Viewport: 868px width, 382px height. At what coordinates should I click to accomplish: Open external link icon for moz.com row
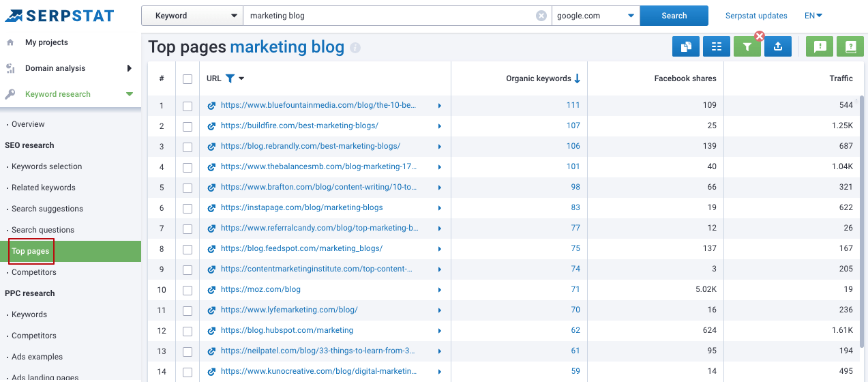(211, 290)
